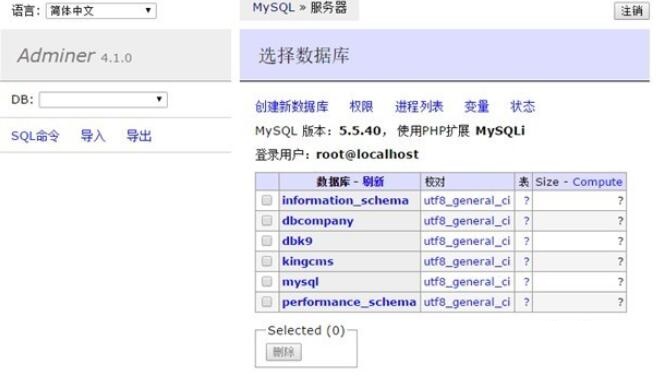Click 创建新数据库 link

point(292,107)
